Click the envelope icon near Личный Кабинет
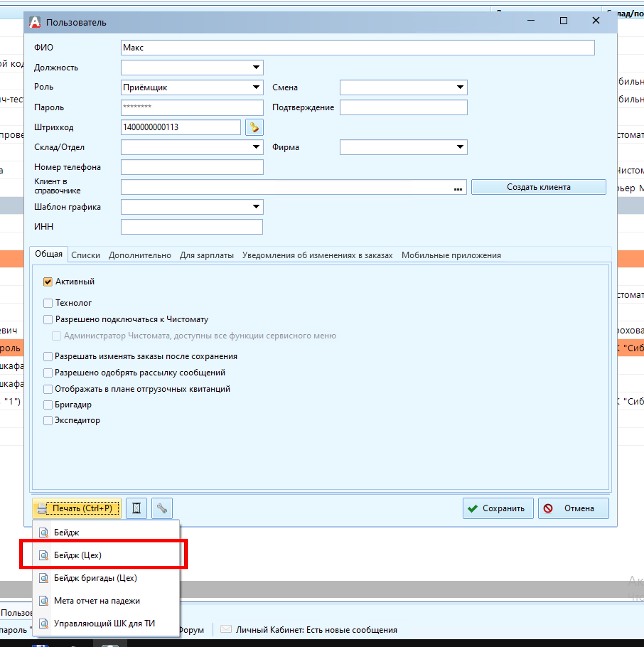This screenshot has height=647, width=644. tap(226, 629)
